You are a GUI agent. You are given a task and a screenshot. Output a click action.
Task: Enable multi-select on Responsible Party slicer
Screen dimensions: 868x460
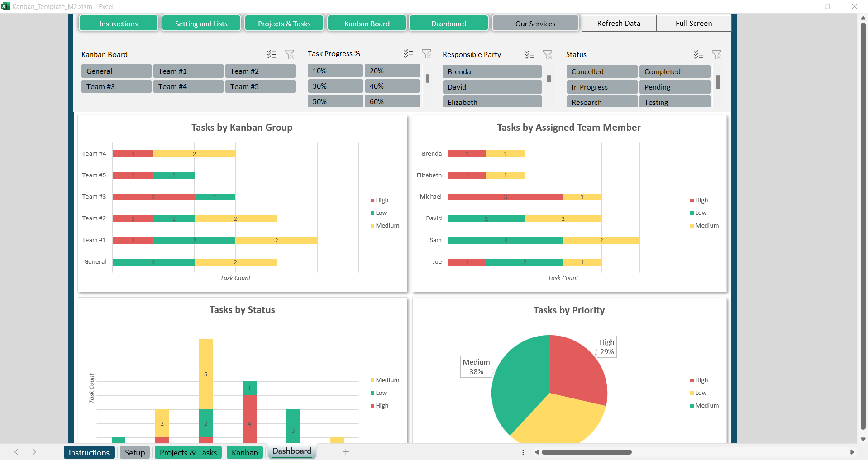(x=529, y=54)
